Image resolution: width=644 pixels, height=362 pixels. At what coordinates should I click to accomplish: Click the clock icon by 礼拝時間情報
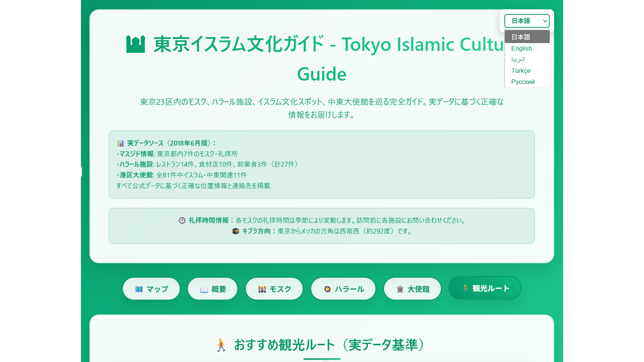(x=182, y=220)
